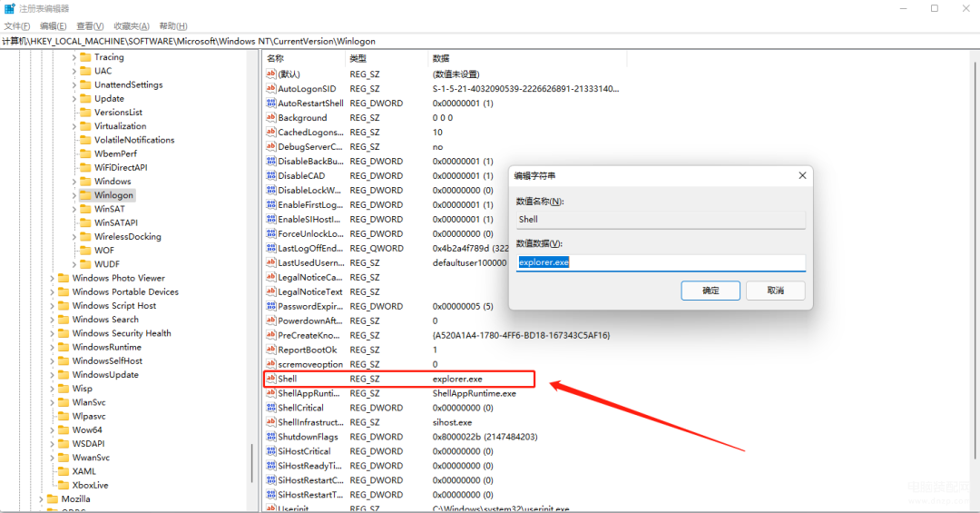Screen dimensions: 980x513
Task: Click the WinSAT folder icon
Action: [x=85, y=209]
